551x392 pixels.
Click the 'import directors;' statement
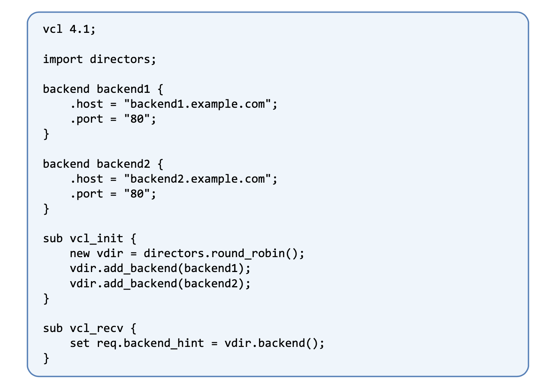pos(99,59)
